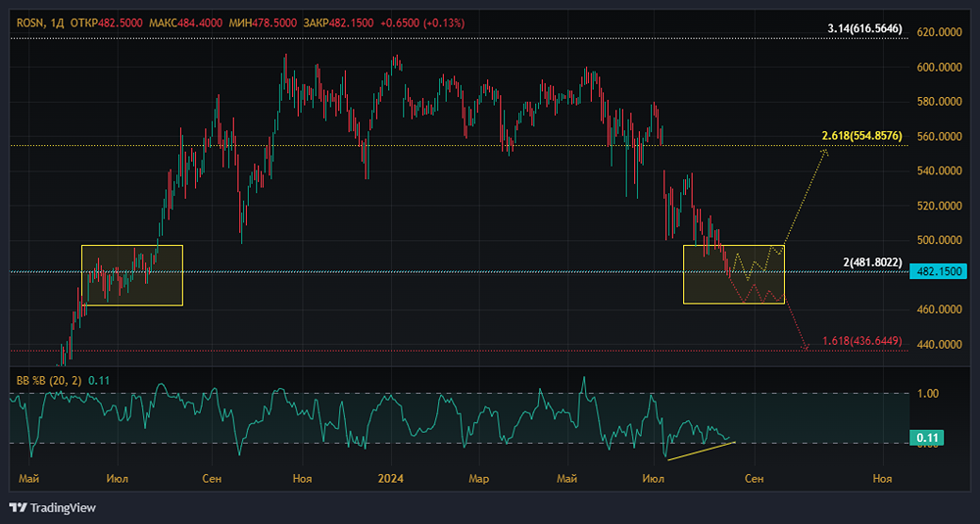Click the 1Д timeframe label
Image resolution: width=980 pixels, height=524 pixels.
pos(57,24)
